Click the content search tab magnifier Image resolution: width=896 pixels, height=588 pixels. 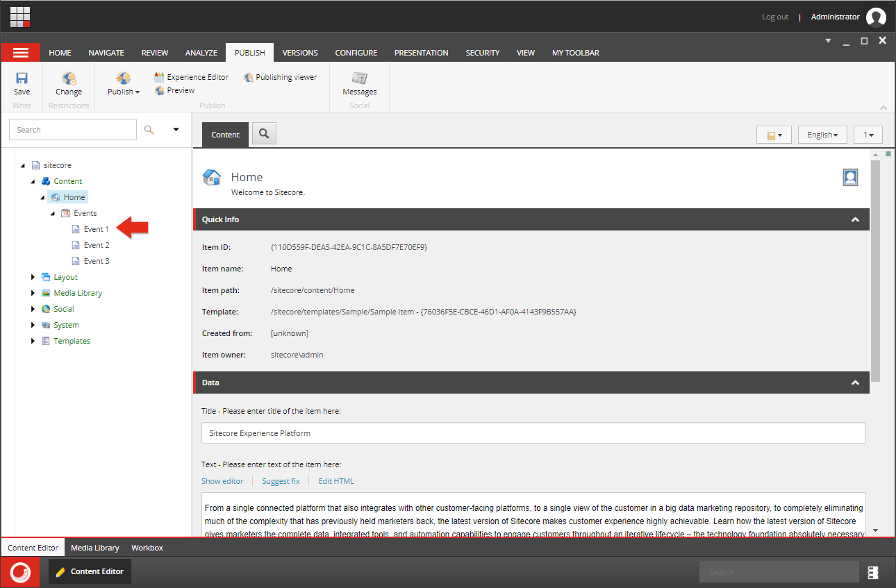click(x=264, y=134)
